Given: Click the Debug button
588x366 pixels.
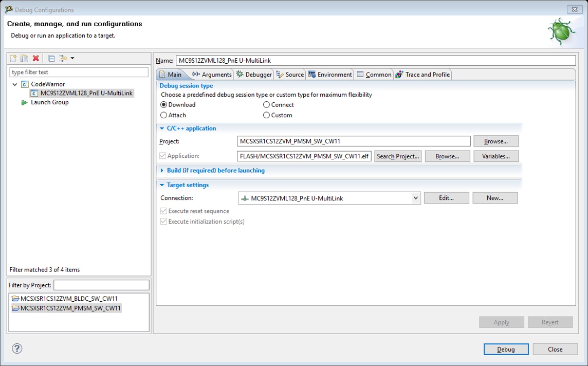Looking at the screenshot, I should (506, 349).
